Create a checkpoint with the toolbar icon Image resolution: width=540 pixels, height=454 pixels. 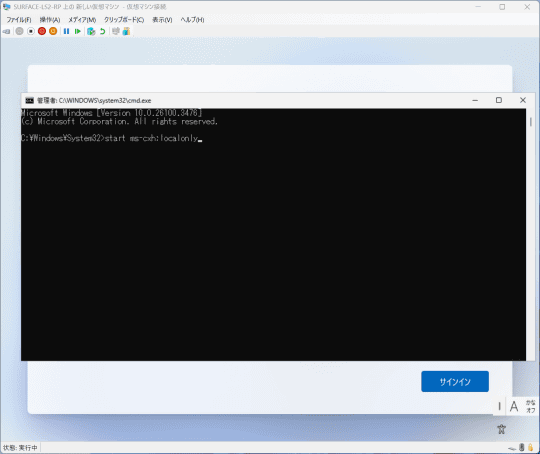(91, 31)
